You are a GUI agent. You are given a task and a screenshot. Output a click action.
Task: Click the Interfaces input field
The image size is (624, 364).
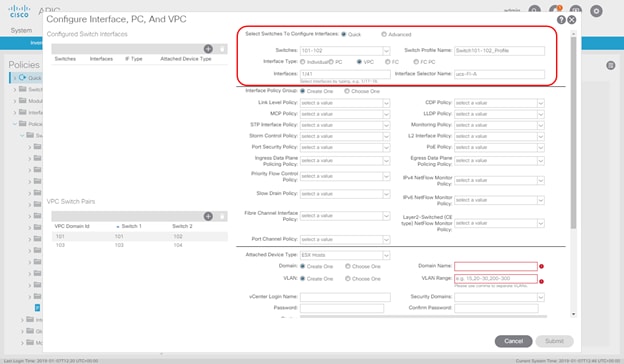point(345,74)
